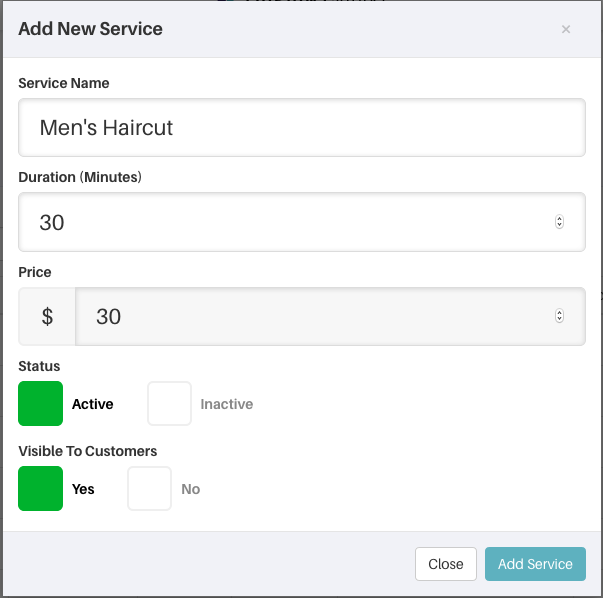
Task: Click the Yes label text
Action: [83, 489]
